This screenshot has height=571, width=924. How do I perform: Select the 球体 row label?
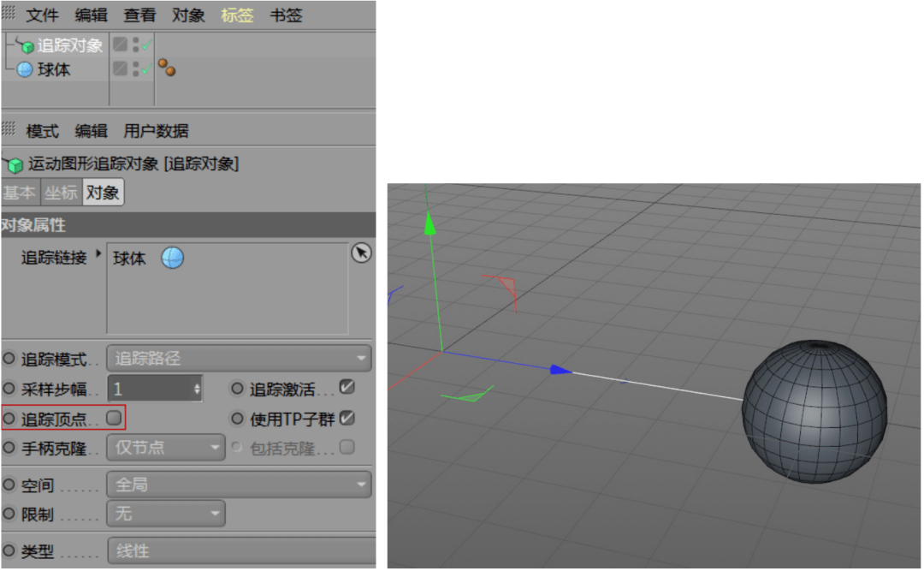[x=54, y=69]
